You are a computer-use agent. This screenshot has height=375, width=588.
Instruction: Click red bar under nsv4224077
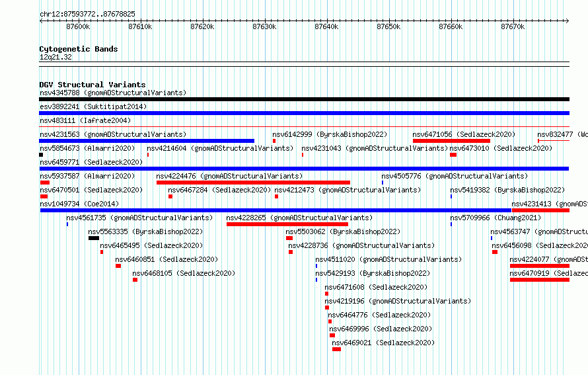tap(540, 266)
